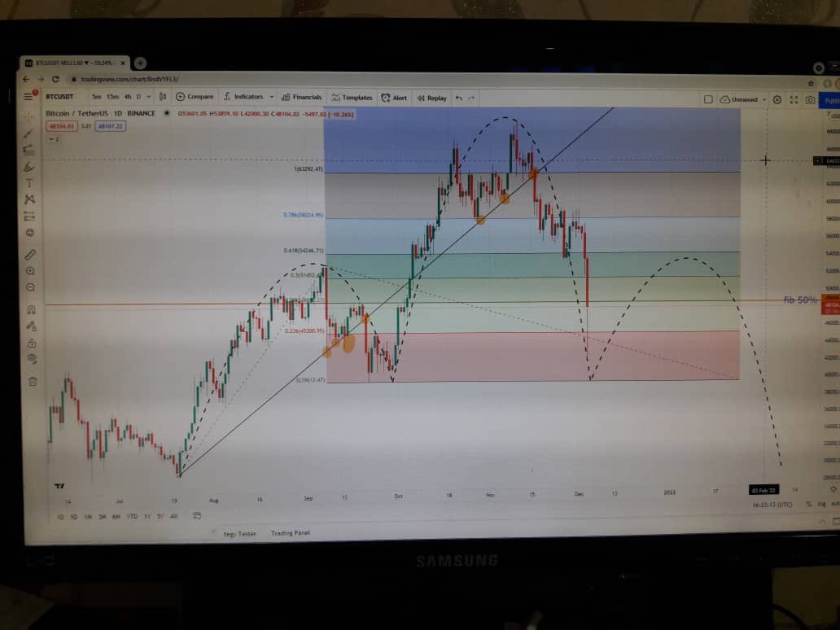Viewport: 840px width, 630px height.
Task: Select the 15m timeframe
Action: tap(112, 96)
